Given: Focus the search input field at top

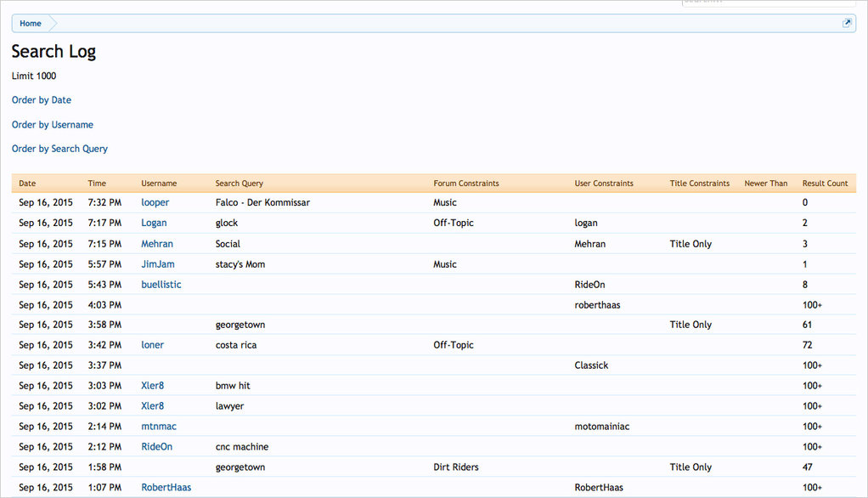Looking at the screenshot, I should click(x=768, y=3).
